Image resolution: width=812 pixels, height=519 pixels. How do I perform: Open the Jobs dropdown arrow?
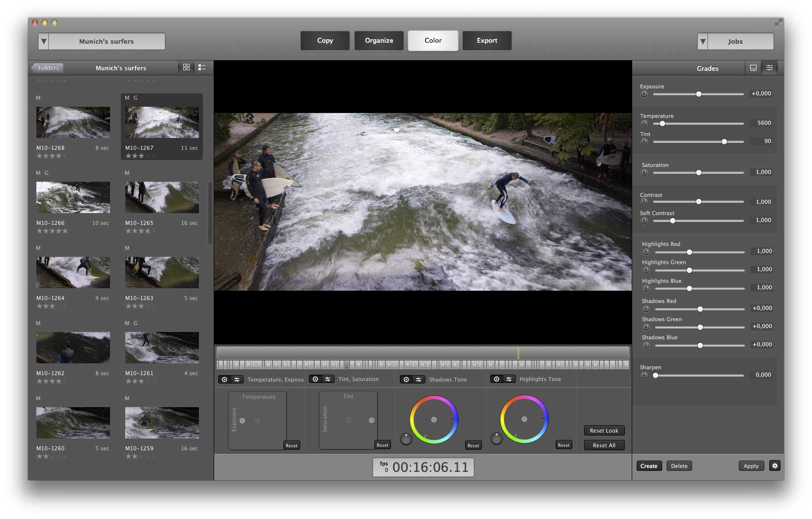703,41
